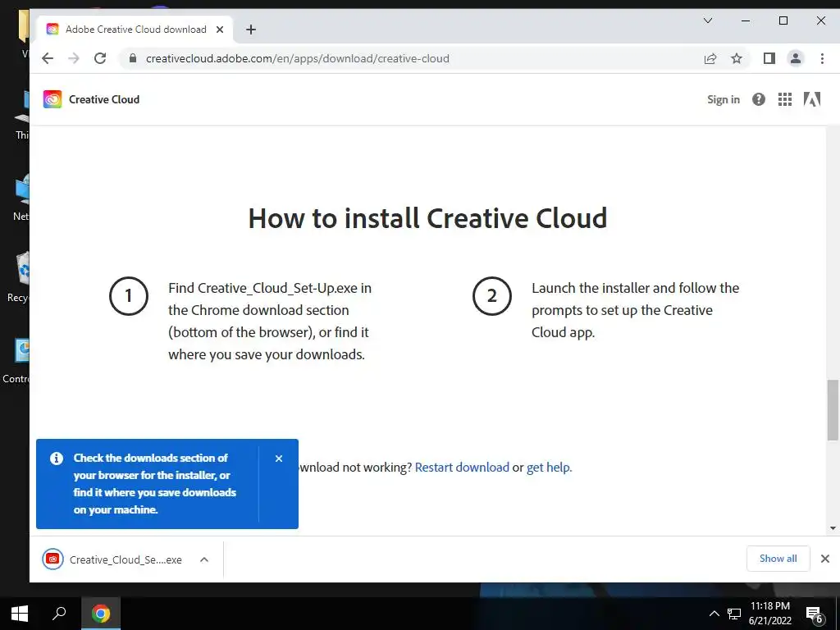
Task: Open the taskbar clock and date
Action: [769, 614]
